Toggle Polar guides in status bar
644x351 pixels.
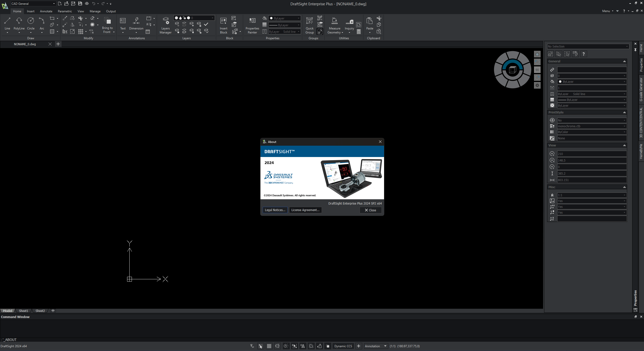point(286,346)
